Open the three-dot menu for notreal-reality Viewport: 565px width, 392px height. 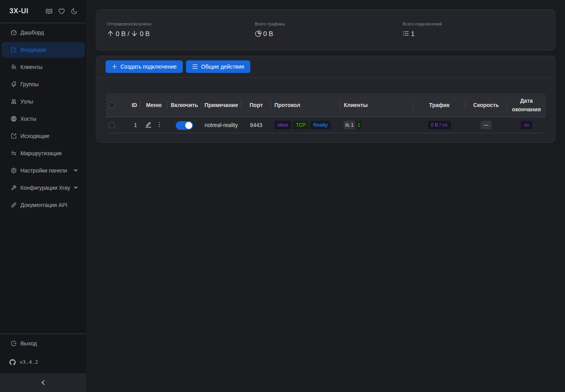coord(159,125)
